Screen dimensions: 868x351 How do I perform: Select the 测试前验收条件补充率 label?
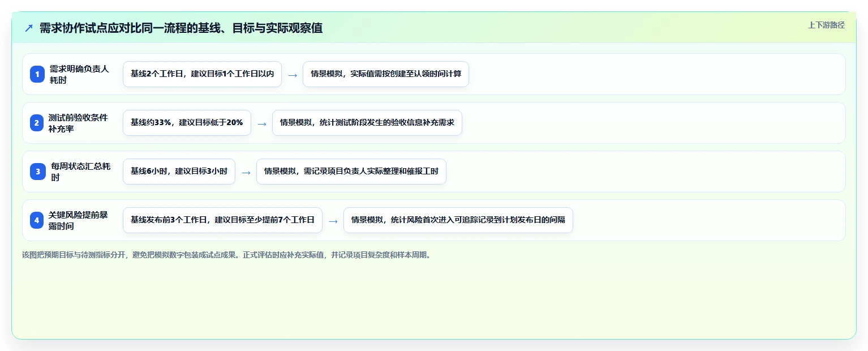[79, 123]
